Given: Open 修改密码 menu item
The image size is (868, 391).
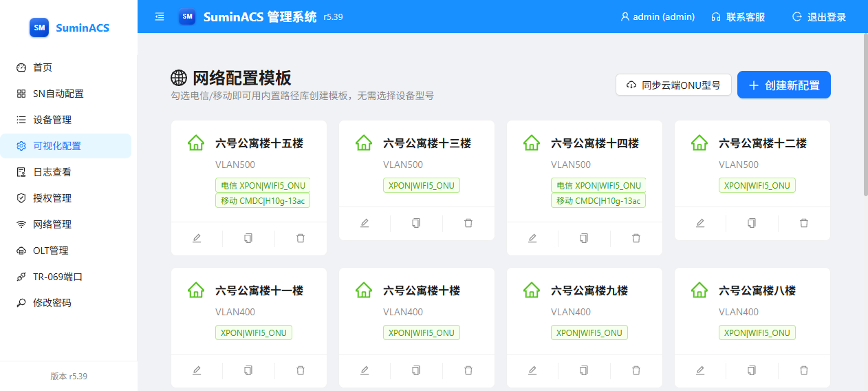Looking at the screenshot, I should [65, 303].
